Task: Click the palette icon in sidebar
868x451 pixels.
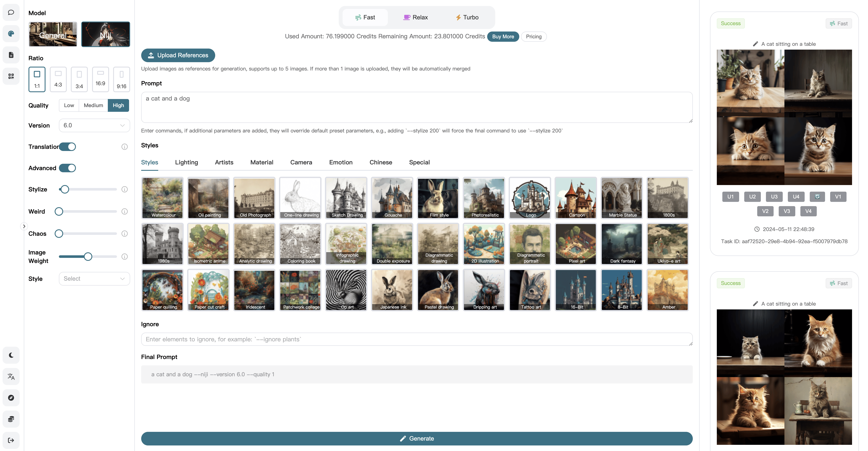Action: [x=11, y=34]
